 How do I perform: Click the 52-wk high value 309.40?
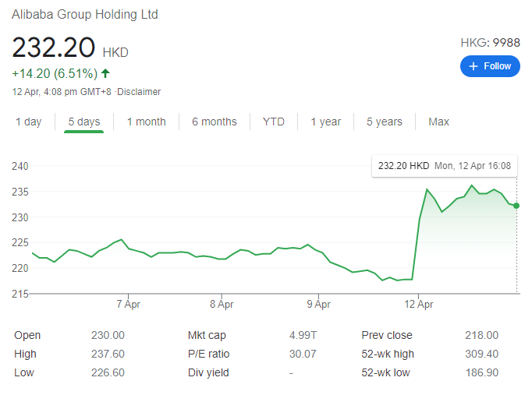pos(481,354)
